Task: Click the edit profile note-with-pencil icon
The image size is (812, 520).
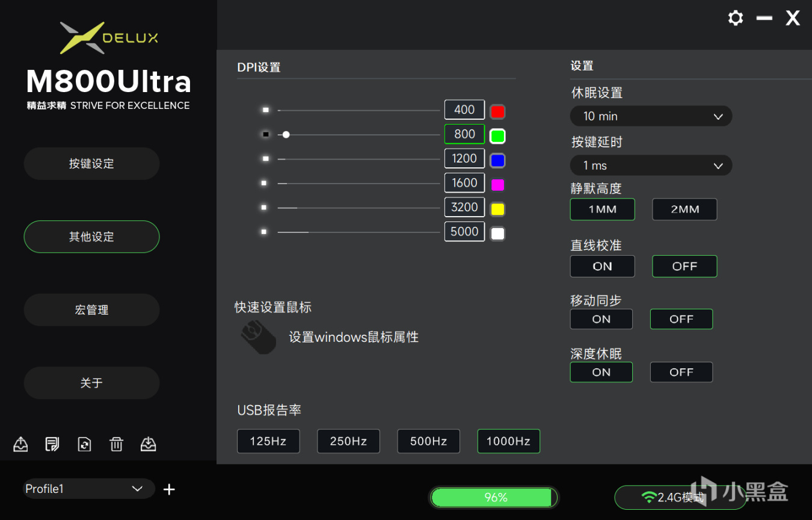Action: point(52,444)
